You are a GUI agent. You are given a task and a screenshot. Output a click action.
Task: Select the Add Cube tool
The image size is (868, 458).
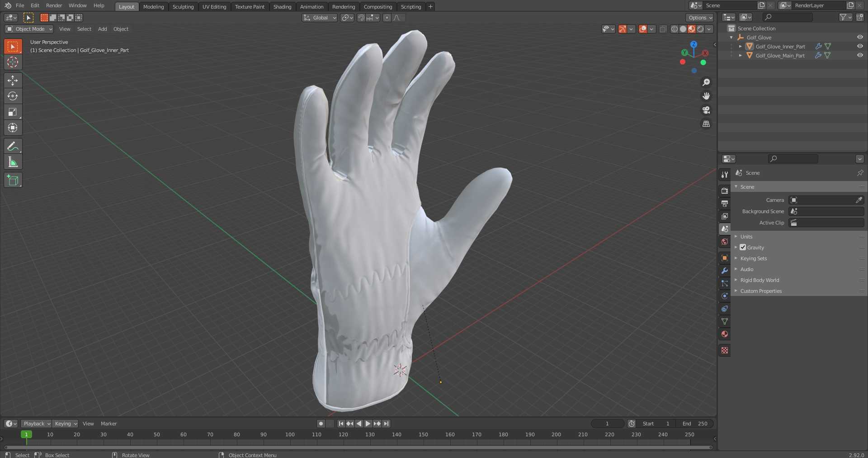13,180
